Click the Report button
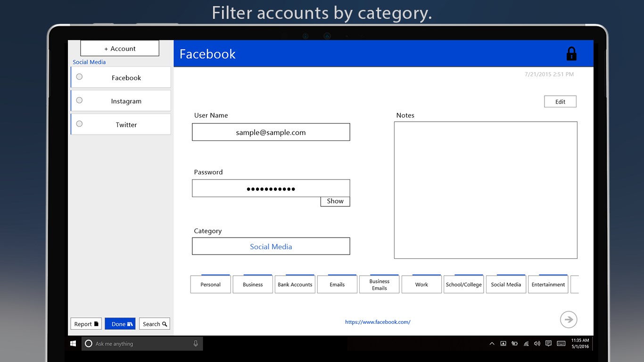 pyautogui.click(x=86, y=324)
